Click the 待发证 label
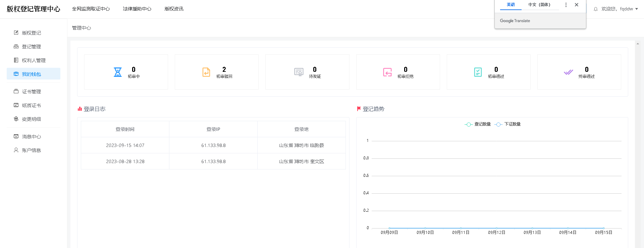The width and height of the screenshot is (644, 248). 315,77
